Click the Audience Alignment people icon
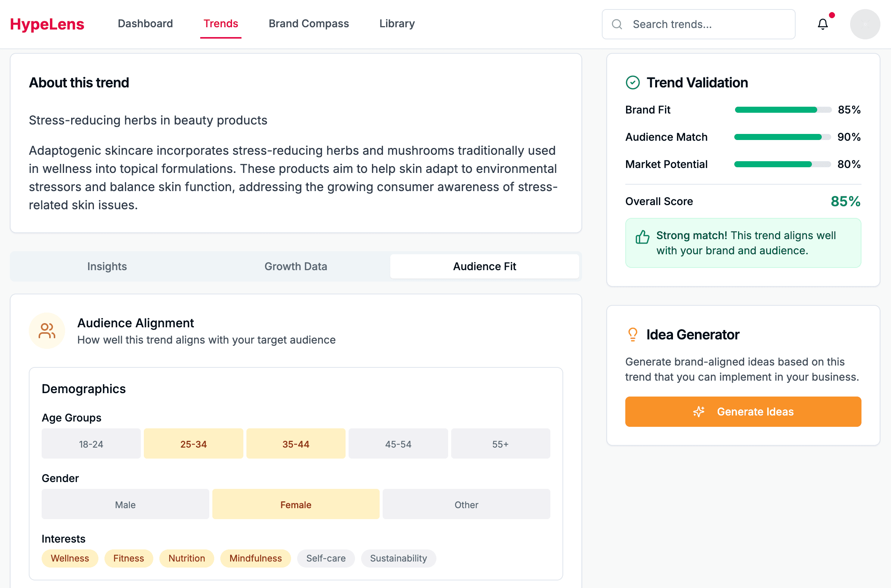 tap(47, 331)
